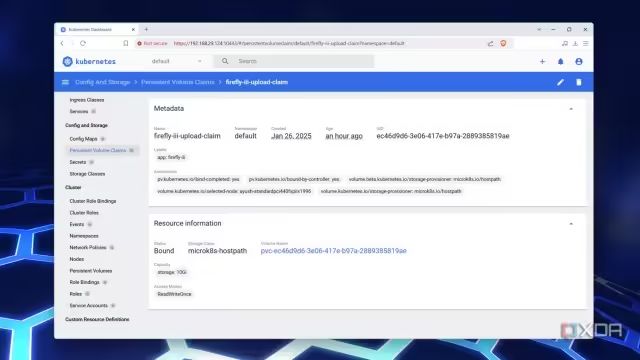Open Secrets in sidebar

click(78, 162)
